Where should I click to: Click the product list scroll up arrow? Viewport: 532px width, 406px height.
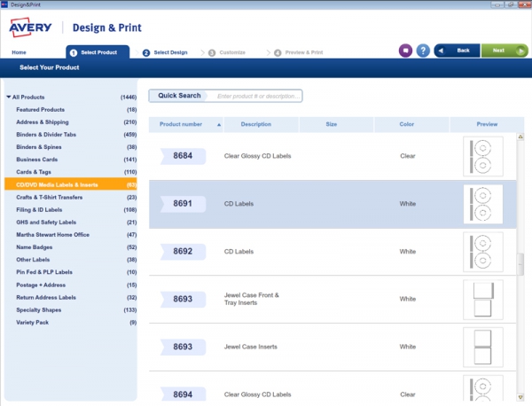point(520,137)
